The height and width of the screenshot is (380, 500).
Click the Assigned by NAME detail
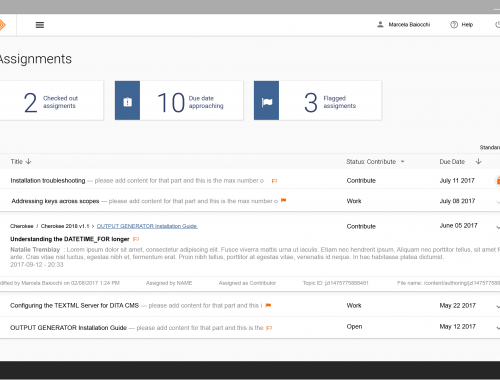(x=169, y=283)
